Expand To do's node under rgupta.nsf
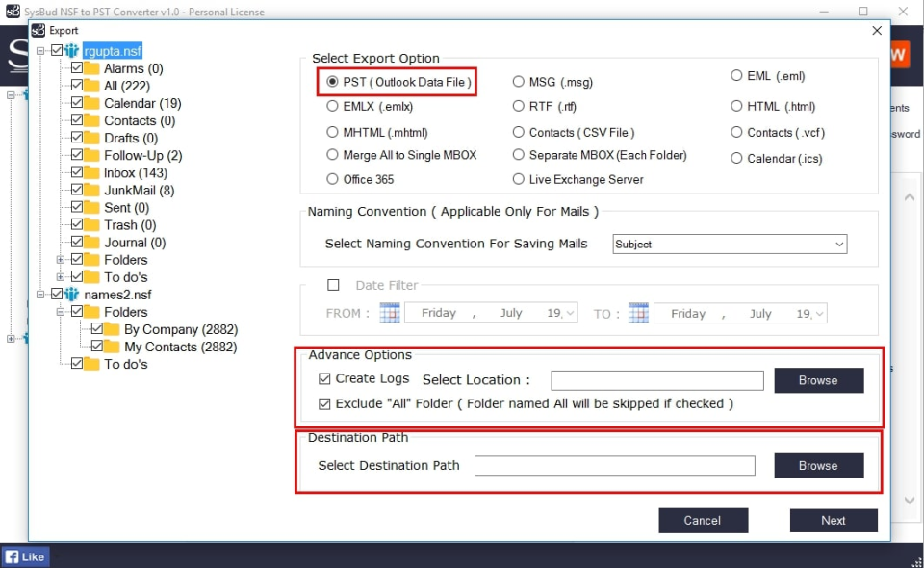Viewport: 924px width, 568px height. 60,277
